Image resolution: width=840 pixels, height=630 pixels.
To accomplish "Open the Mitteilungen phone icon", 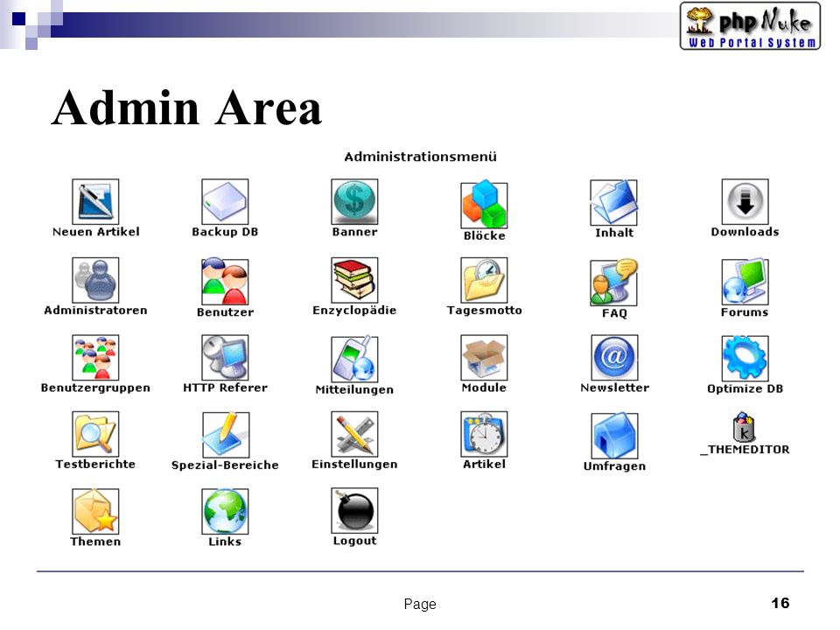I will (354, 359).
